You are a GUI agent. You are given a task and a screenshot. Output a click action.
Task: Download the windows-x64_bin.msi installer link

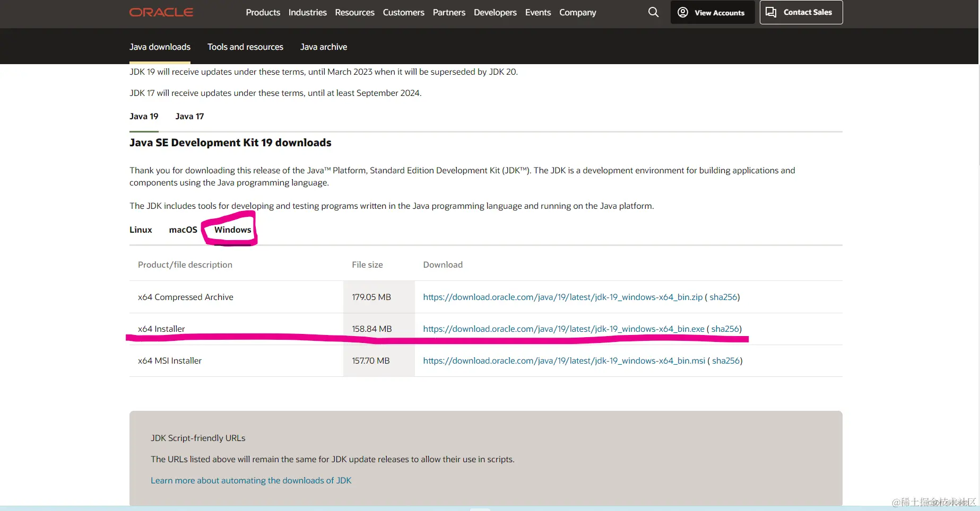pos(564,360)
